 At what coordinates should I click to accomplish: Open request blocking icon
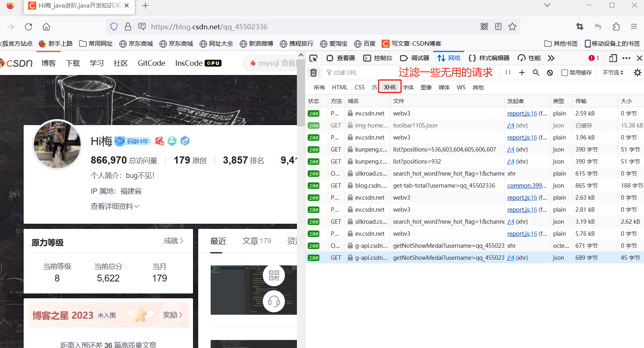550,73
